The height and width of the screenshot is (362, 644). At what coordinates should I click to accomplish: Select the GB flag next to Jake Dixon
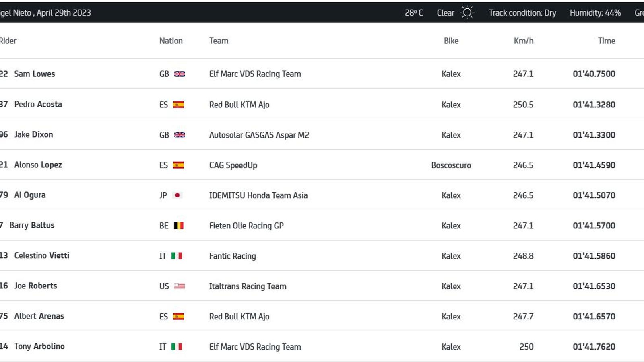[x=179, y=135]
